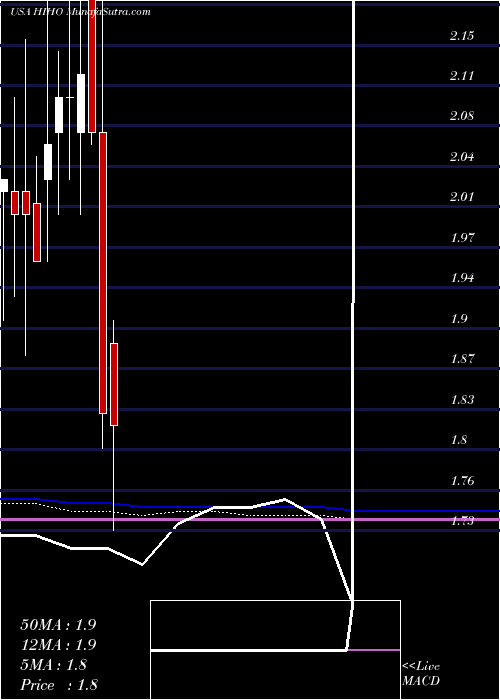
Task: Click the 2.15 price axis label
Action: (462, 36)
